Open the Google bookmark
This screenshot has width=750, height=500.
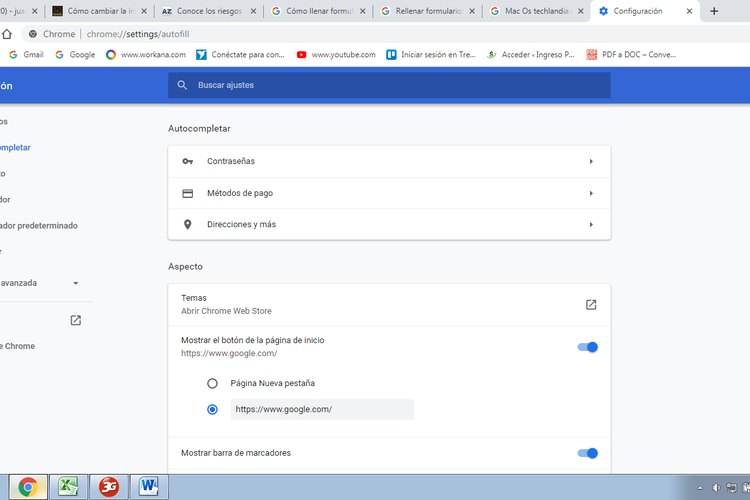[x=76, y=55]
